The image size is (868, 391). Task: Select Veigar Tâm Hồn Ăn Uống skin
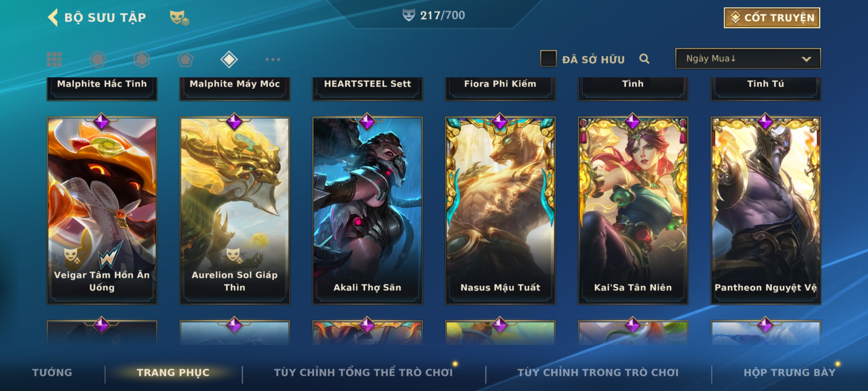coord(102,210)
